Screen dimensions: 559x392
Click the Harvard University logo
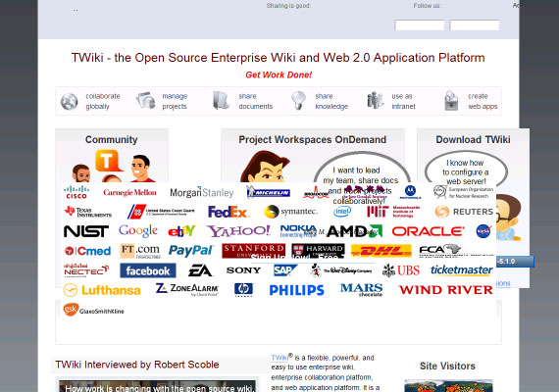coord(318,251)
